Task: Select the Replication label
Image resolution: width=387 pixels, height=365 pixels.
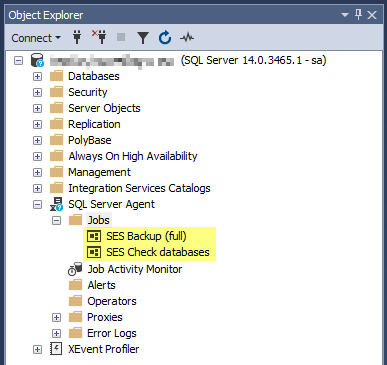Action: 94,124
